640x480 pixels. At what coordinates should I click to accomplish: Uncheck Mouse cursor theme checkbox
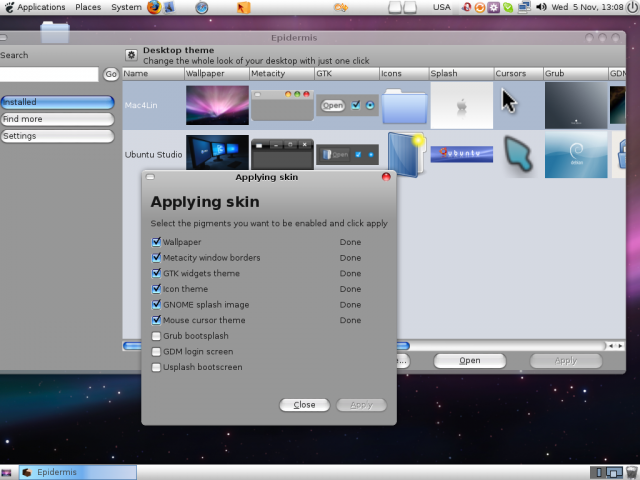point(156,320)
